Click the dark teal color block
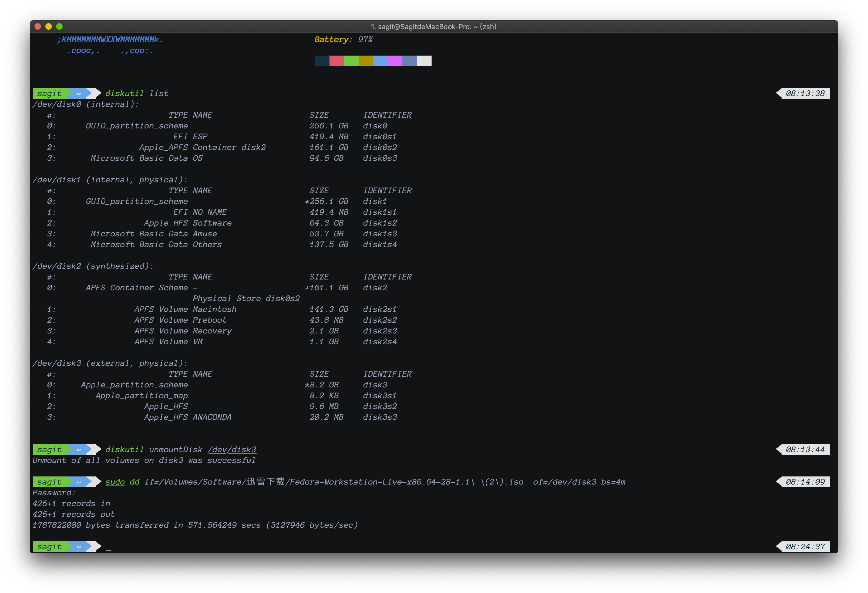This screenshot has height=593, width=868. (x=322, y=61)
